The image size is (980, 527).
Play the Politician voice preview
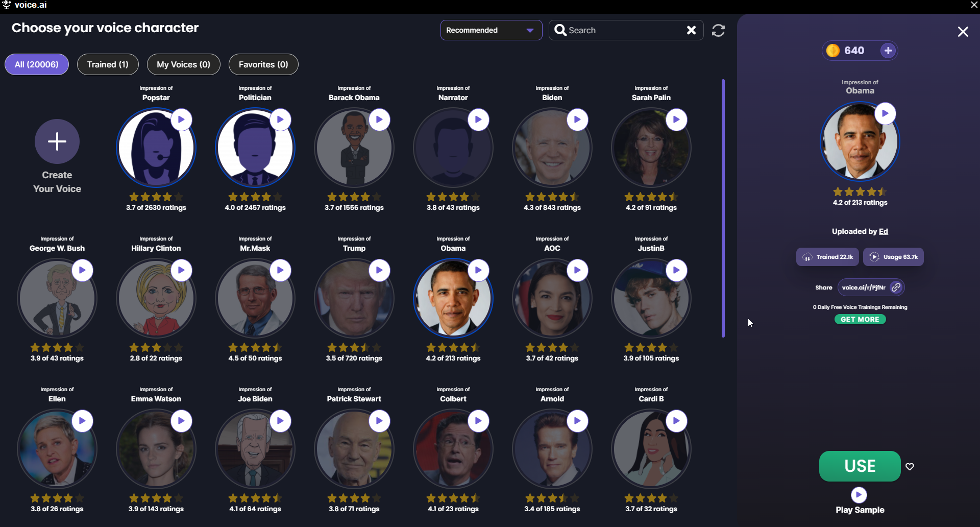[280, 120]
